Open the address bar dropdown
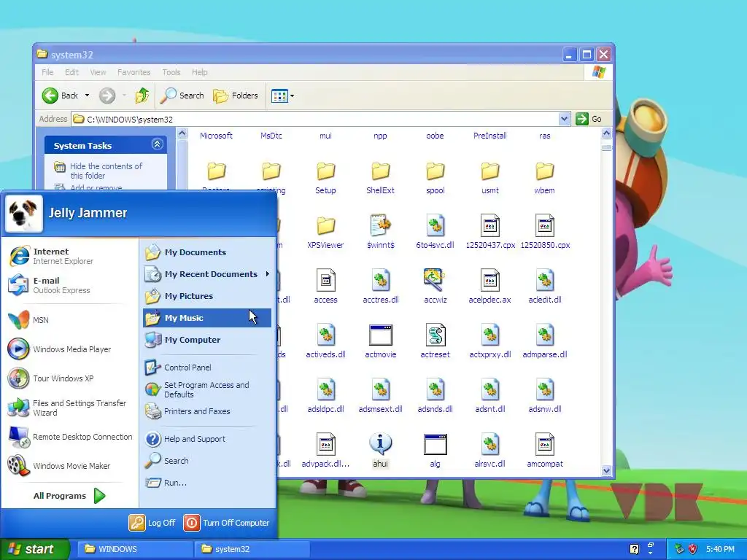The width and height of the screenshot is (747, 560). tap(564, 119)
